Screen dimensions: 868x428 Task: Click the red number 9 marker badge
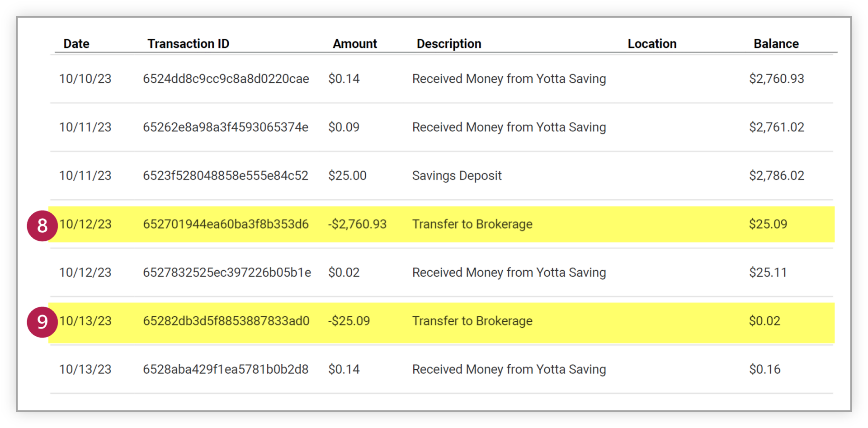coord(42,322)
